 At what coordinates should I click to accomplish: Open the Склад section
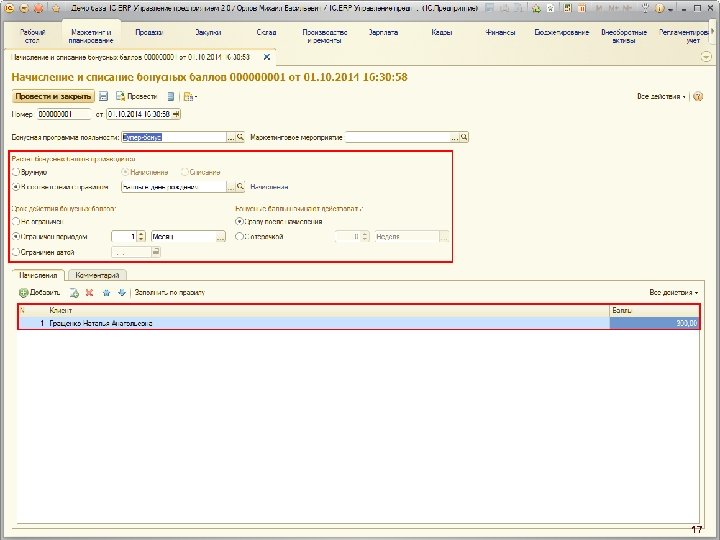click(x=266, y=33)
